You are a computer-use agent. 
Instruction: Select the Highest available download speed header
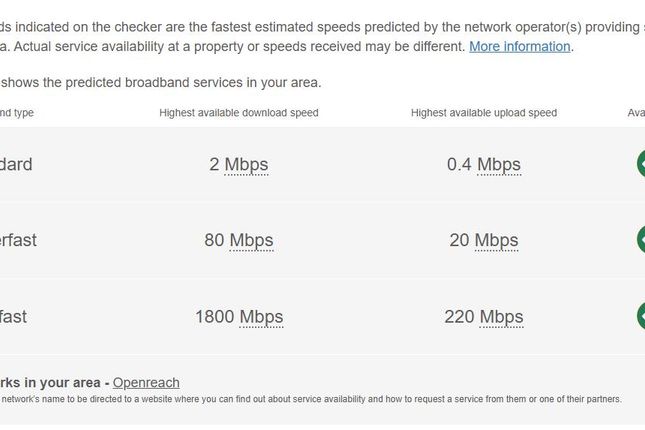click(239, 113)
